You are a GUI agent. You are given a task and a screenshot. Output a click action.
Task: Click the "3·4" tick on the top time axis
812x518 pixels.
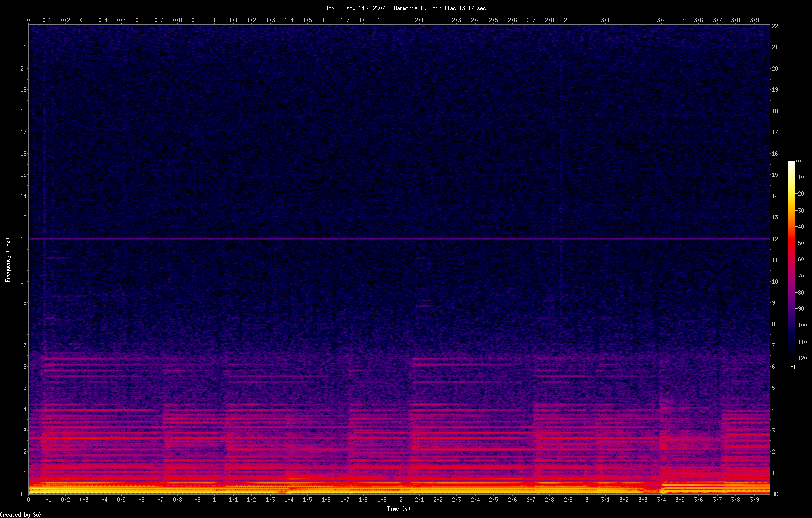point(661,20)
